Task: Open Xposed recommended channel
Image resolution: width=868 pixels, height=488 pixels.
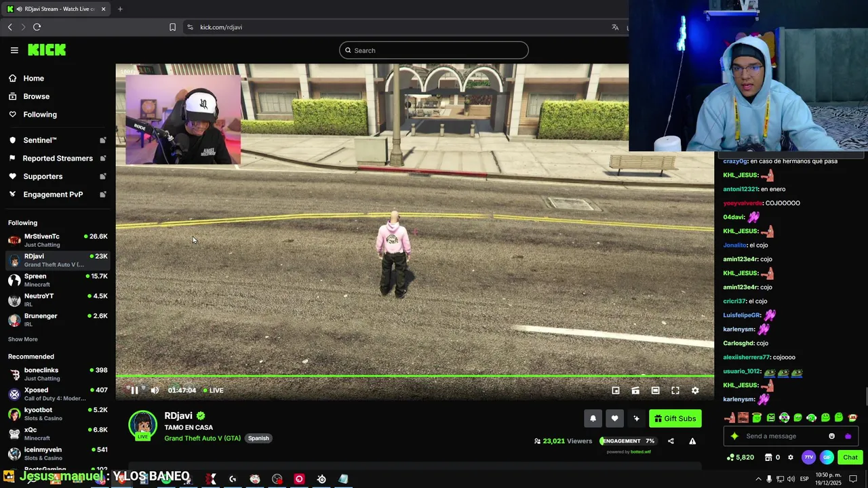Action: pyautogui.click(x=58, y=394)
